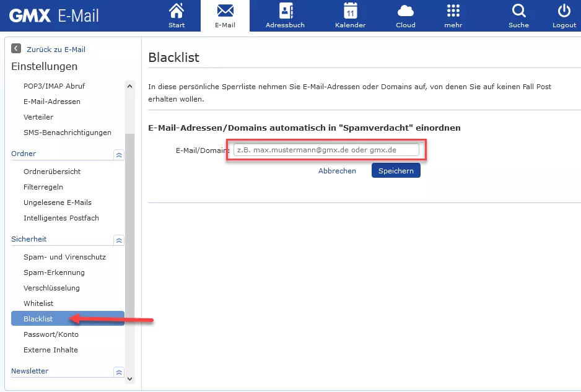Open Verteiler settings
This screenshot has width=581, height=392.
pos(38,117)
